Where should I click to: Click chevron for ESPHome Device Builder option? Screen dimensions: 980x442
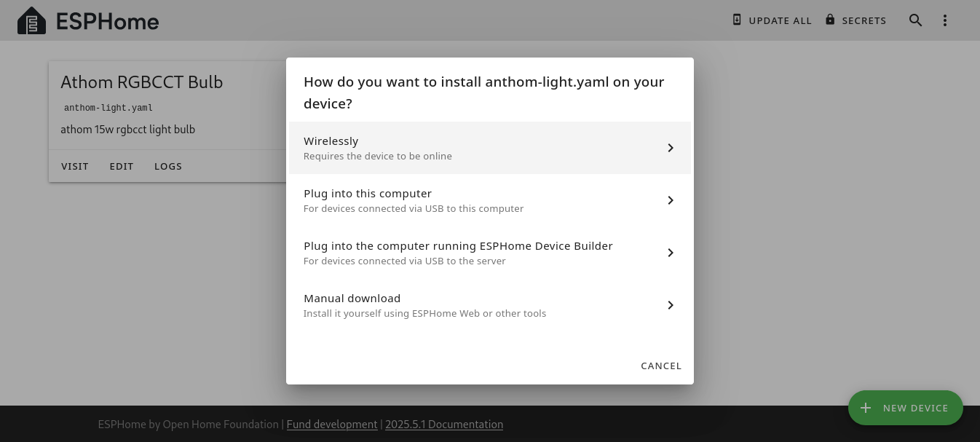(x=671, y=253)
